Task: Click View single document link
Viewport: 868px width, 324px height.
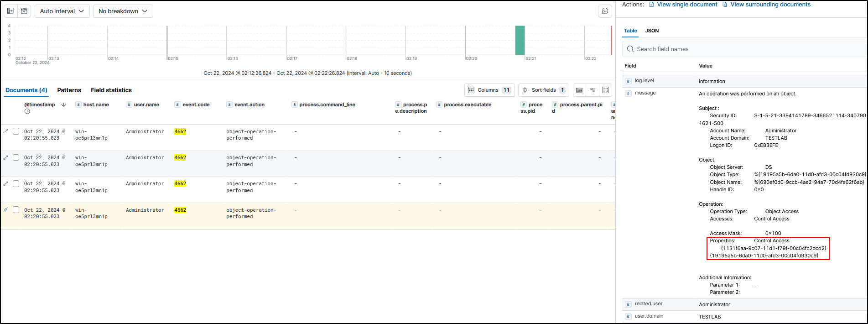Action: (686, 5)
